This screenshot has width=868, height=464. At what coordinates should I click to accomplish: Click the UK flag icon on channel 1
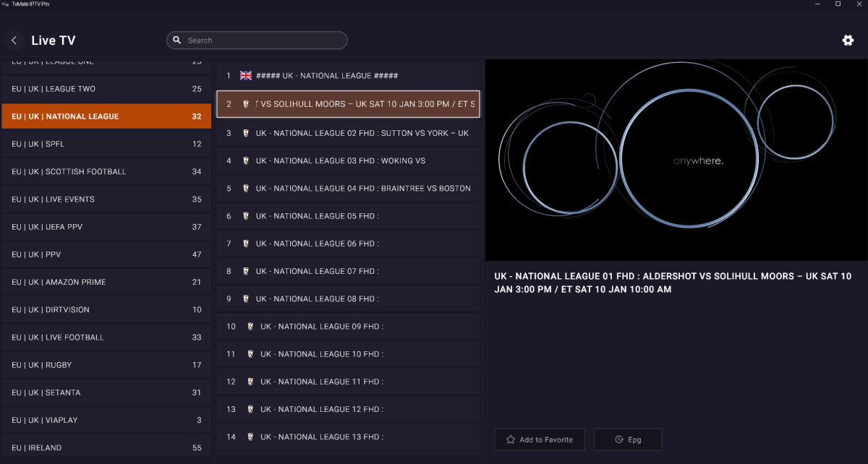(246, 76)
